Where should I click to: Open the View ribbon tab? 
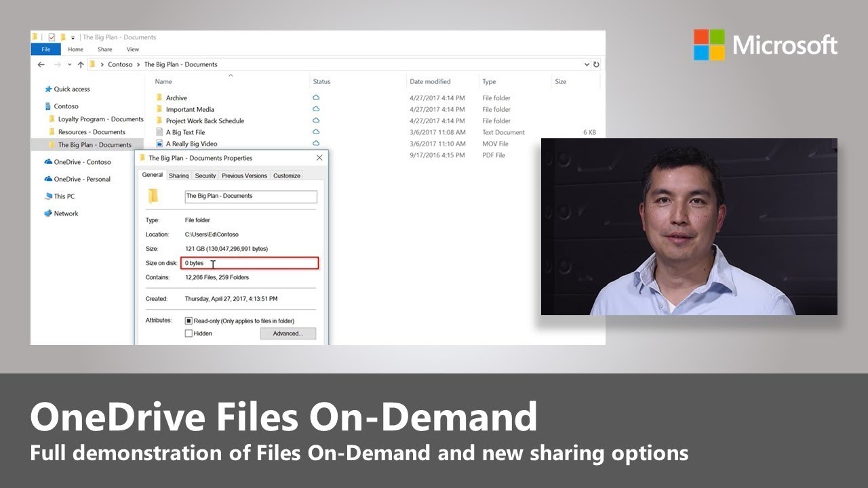[x=133, y=49]
